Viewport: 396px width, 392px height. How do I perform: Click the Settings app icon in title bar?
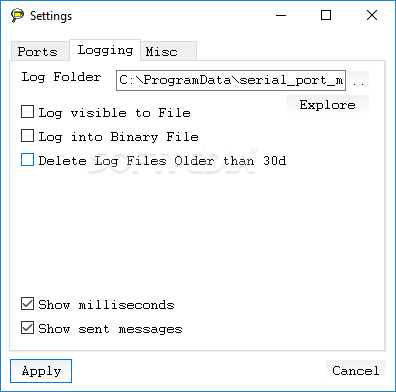coord(17,15)
